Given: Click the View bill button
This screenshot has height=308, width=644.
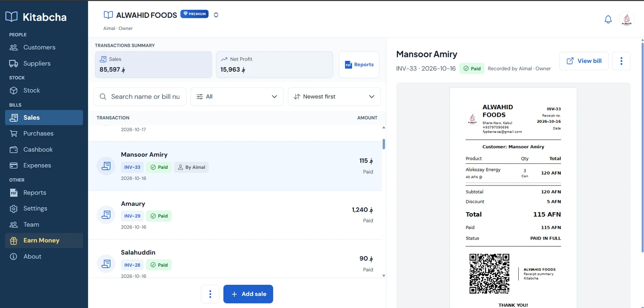Looking at the screenshot, I should pos(584,61).
